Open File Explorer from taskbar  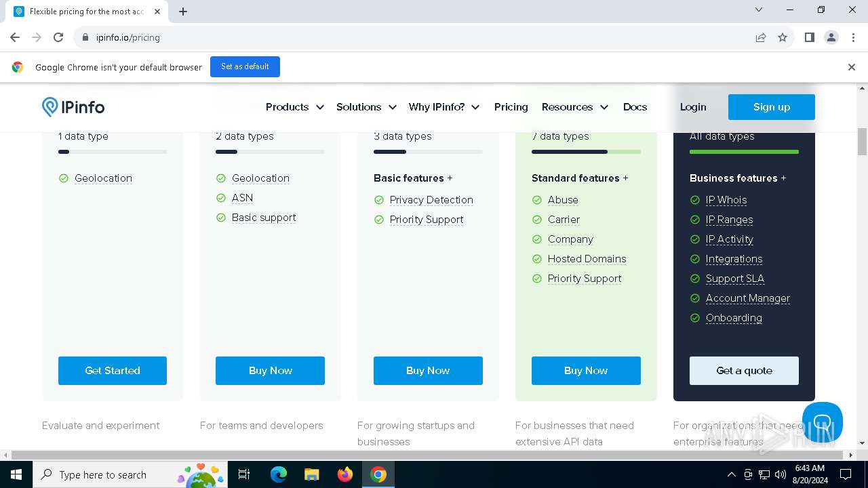(x=311, y=474)
